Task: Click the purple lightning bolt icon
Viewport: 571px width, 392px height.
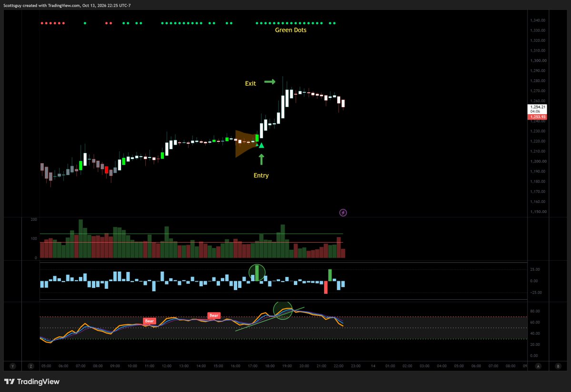Action: click(x=343, y=213)
